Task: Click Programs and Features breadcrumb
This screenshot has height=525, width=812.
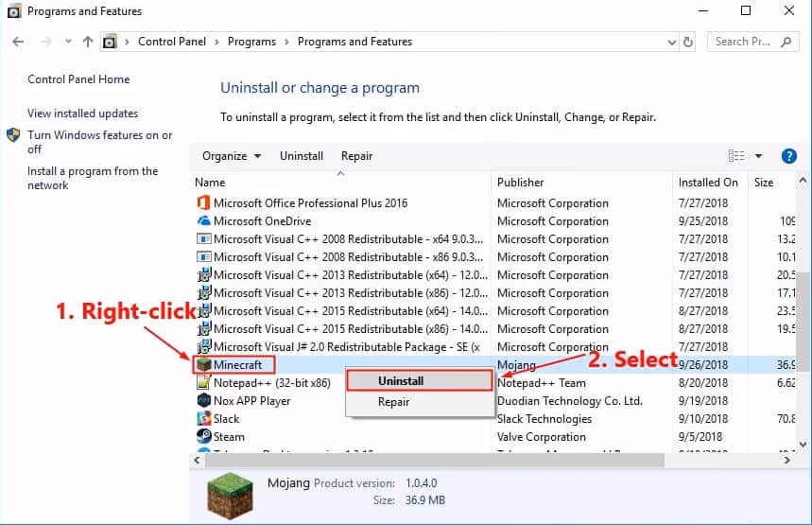Action: tap(354, 42)
